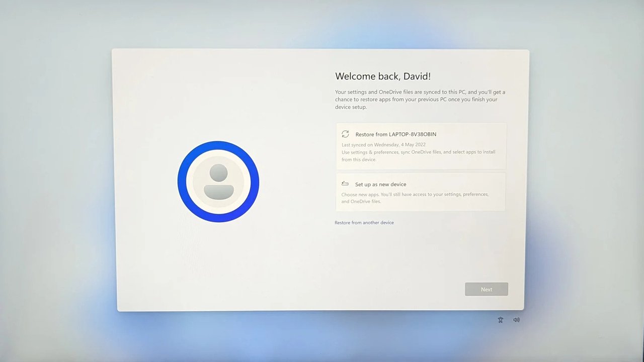Screen dimensions: 644x362
Task: Click the volume speaker icon
Action: [x=516, y=320]
